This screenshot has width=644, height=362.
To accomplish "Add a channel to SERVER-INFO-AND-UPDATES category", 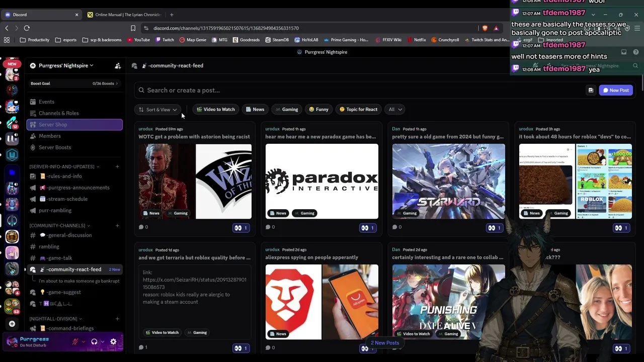I will click(x=117, y=166).
